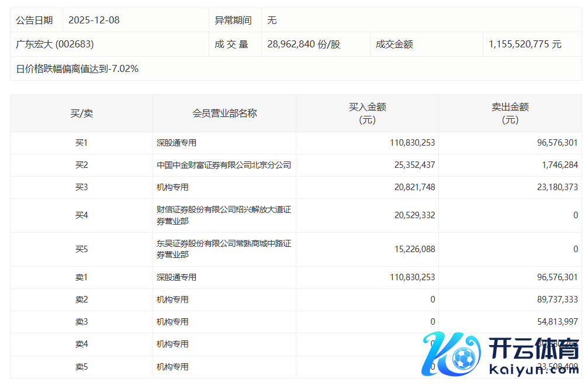The height and width of the screenshot is (389, 588).
Task: Click the 会员营业部名称 column header
Action: (224, 113)
